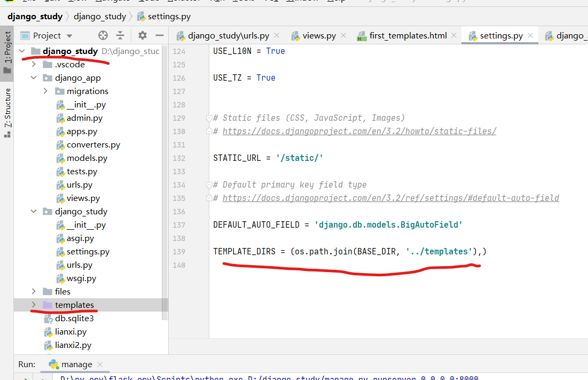Image resolution: width=588 pixels, height=380 pixels.
Task: Open default-auto-field docs link in comment
Action: 391,198
